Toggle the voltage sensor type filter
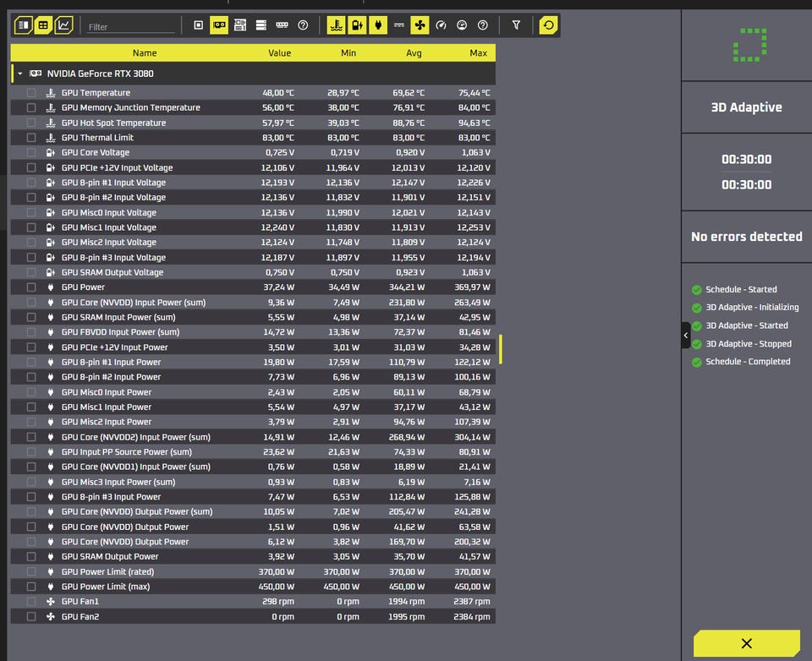The height and width of the screenshot is (661, 812). click(357, 25)
